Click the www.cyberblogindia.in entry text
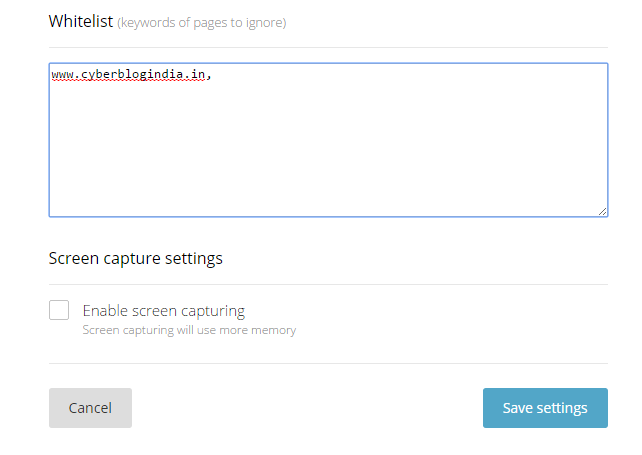Viewport: 642px width, 455px height. click(x=128, y=75)
